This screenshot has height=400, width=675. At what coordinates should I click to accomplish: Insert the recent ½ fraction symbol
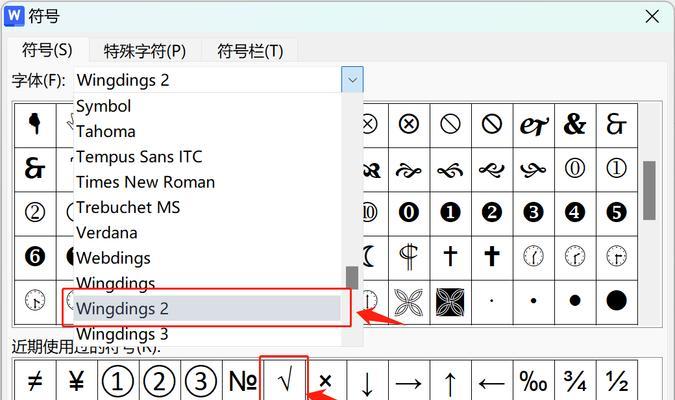(x=616, y=381)
